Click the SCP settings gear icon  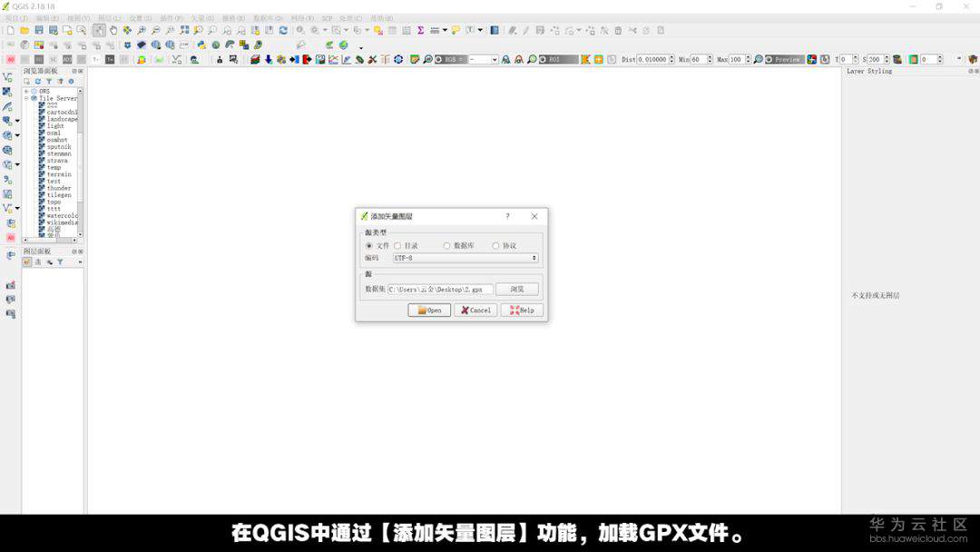point(398,59)
